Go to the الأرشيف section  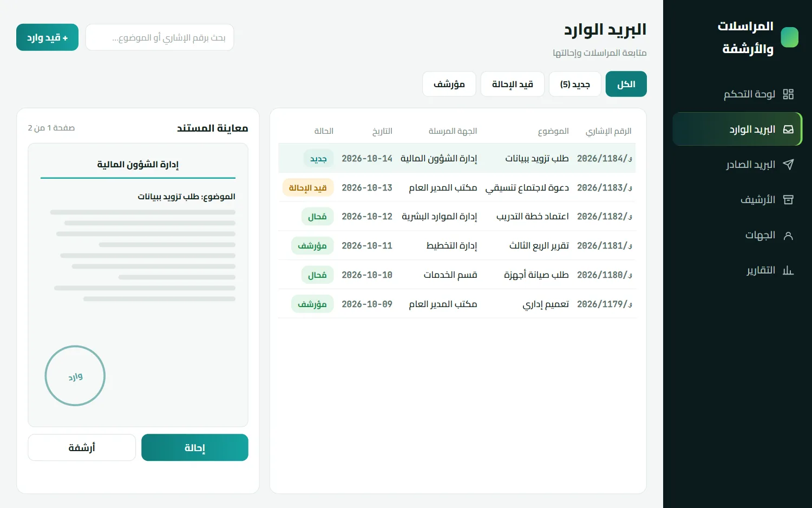tap(737, 200)
